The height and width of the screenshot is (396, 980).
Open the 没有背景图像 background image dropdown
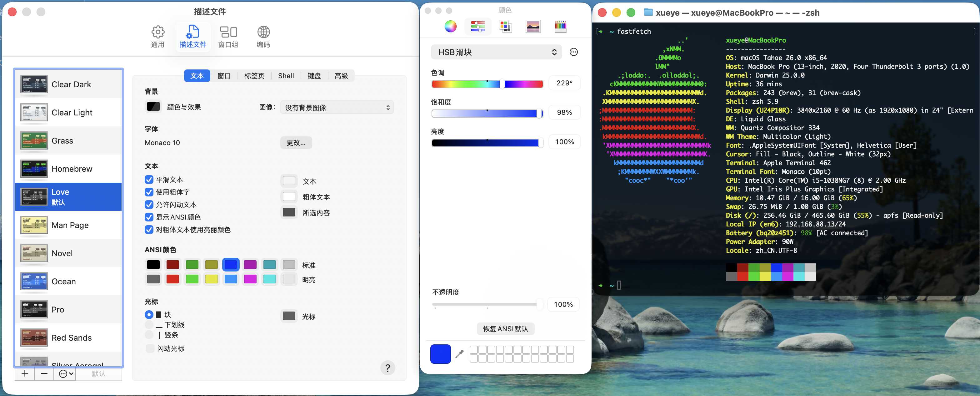click(337, 107)
